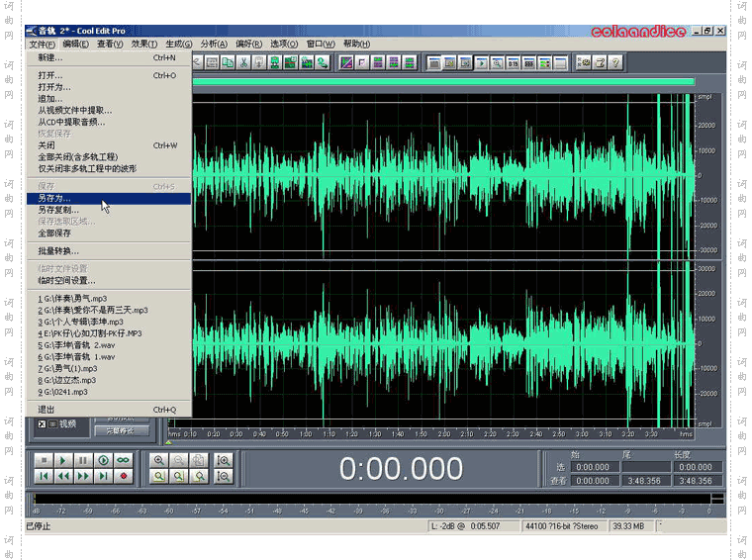Choose 追加... menu entry
752x560 pixels.
point(109,99)
